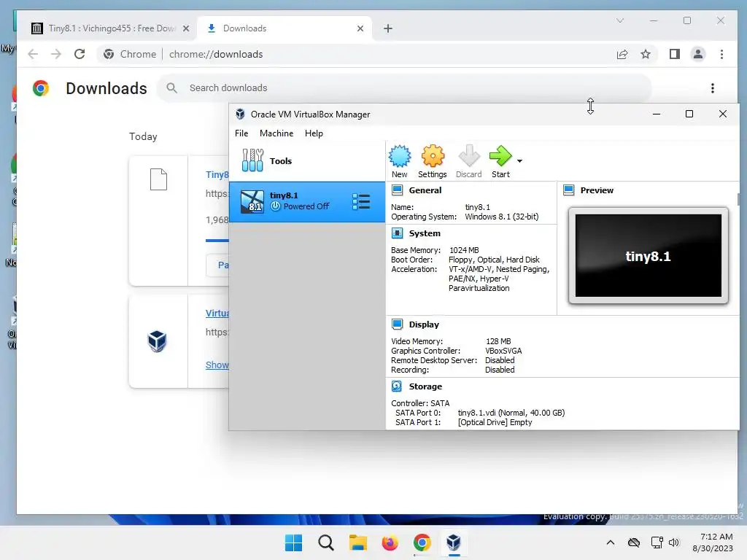Click the Display section header icon
The height and width of the screenshot is (560, 747).
tap(397, 324)
